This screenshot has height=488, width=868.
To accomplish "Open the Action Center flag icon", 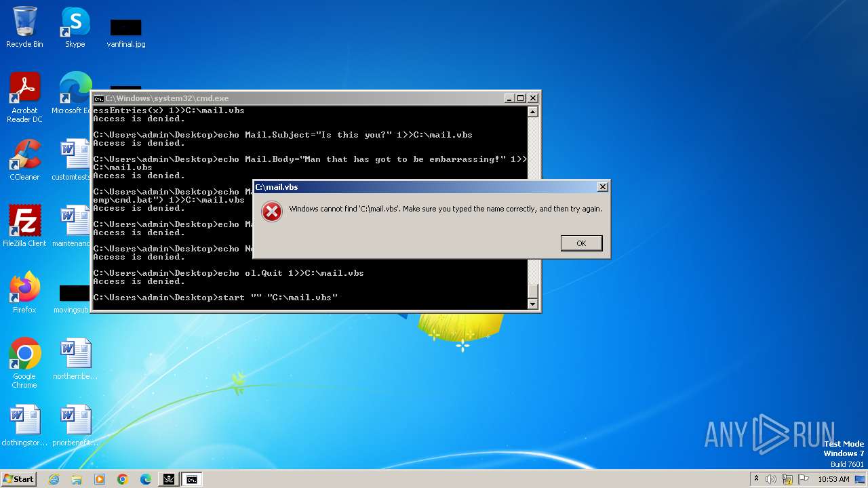I will [804, 479].
